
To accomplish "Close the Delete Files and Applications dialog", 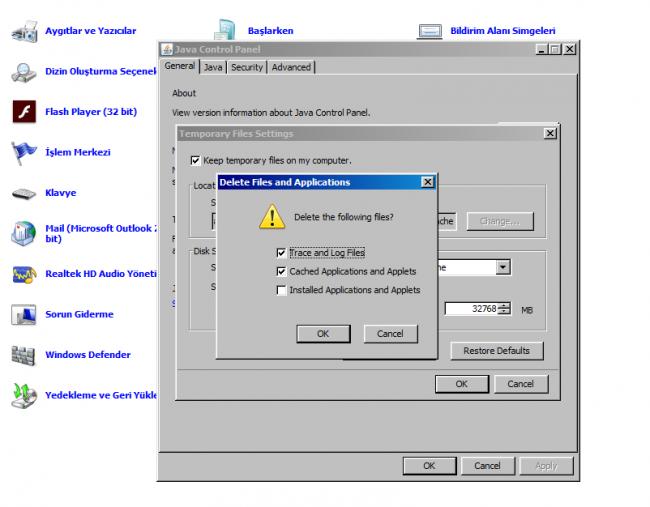I will coord(427,182).
